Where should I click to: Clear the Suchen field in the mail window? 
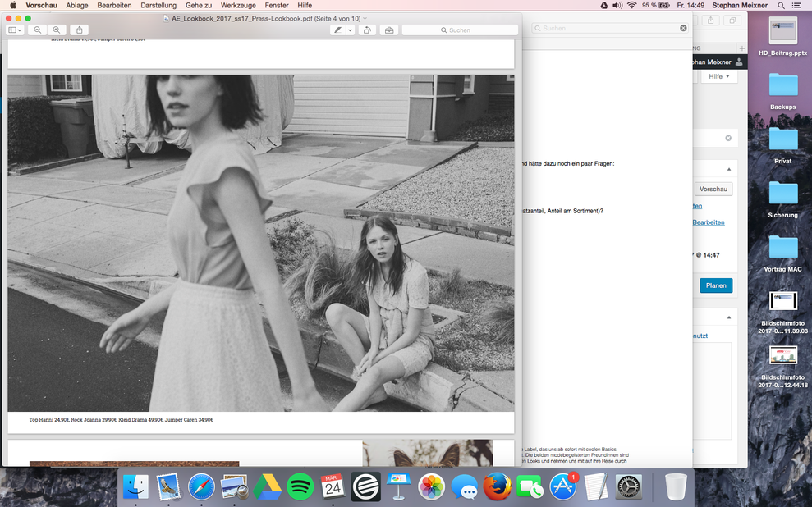(684, 28)
